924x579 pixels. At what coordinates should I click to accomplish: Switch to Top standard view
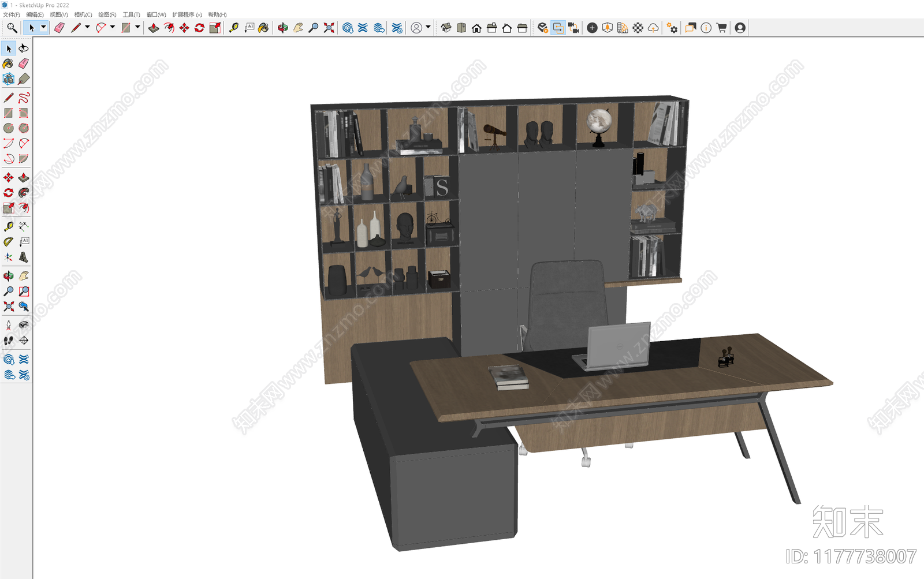(x=461, y=28)
